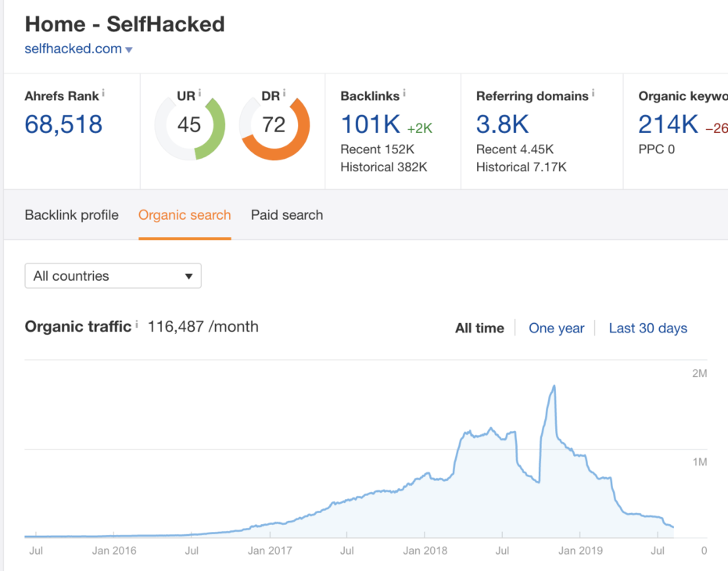728x571 pixels.
Task: Click info icon next to Backlinks
Action: (404, 93)
